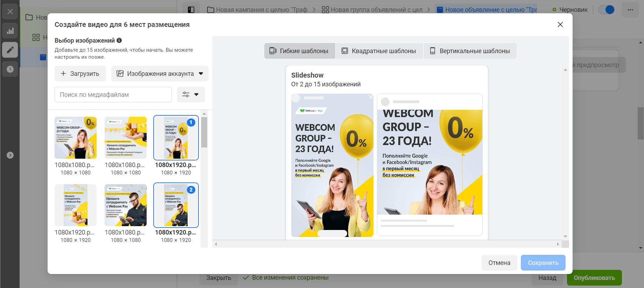This screenshot has width=644, height=288.
Task: Click the template preview scroll-down arrow
Action: (x=565, y=237)
